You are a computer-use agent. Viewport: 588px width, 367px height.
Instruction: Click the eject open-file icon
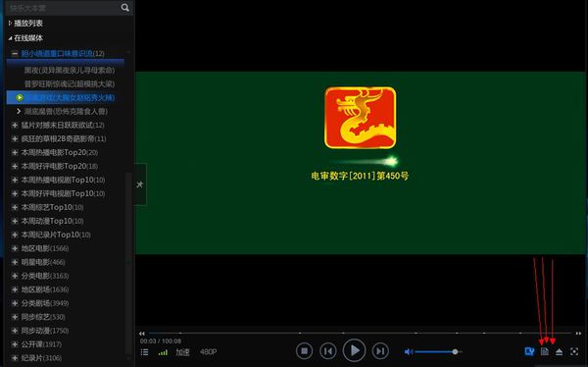[560, 352]
